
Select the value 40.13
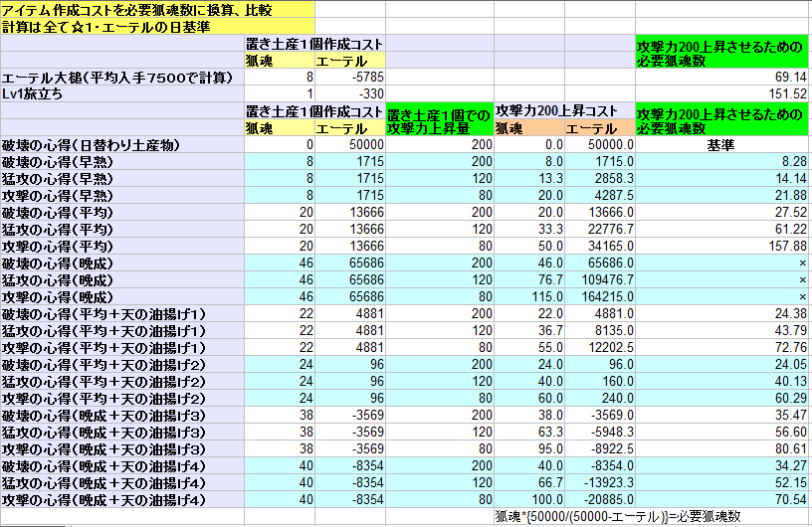pyautogui.click(x=723, y=382)
